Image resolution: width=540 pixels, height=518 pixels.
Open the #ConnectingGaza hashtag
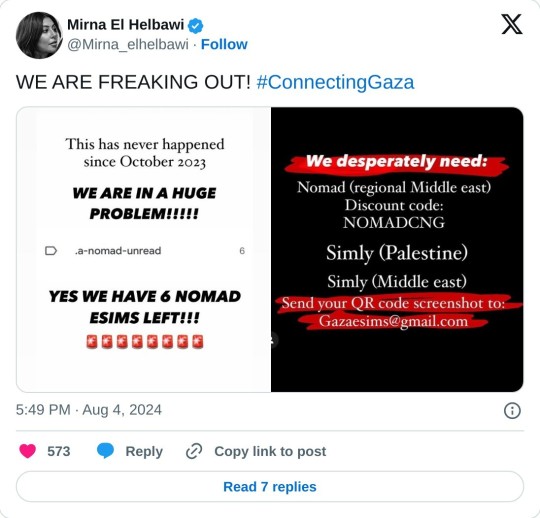(335, 82)
